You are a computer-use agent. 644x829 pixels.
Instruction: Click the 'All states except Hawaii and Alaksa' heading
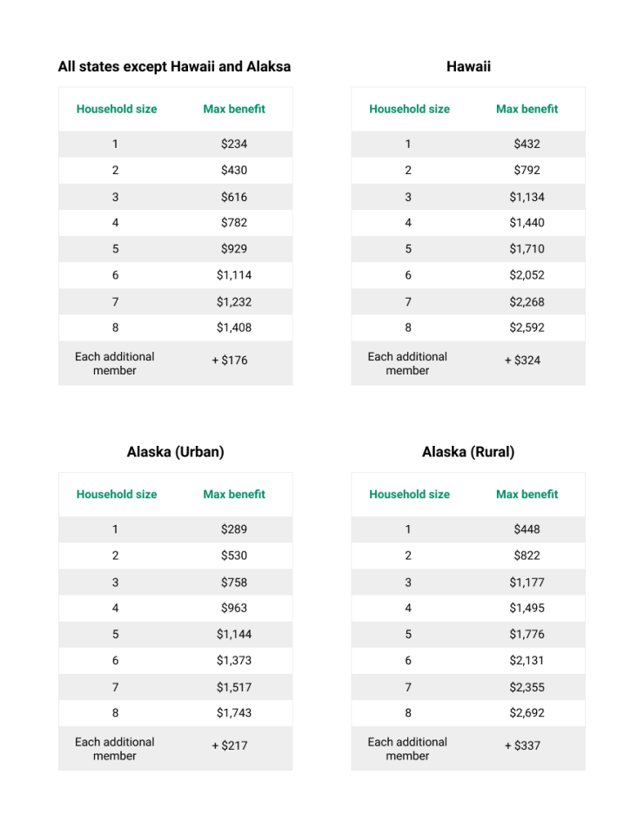[174, 66]
